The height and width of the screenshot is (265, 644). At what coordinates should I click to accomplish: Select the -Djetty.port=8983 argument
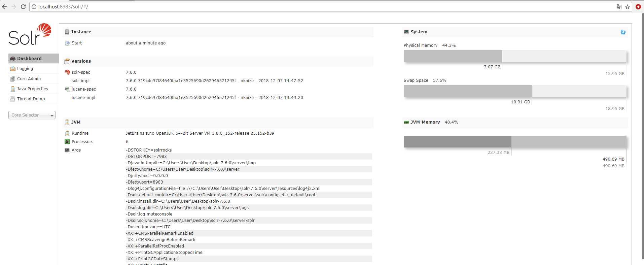click(x=144, y=182)
